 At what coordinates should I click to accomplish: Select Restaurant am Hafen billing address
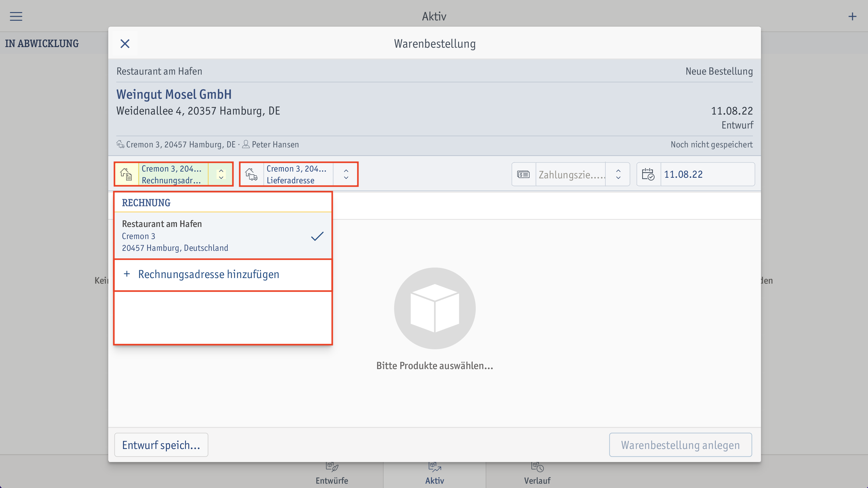click(223, 236)
